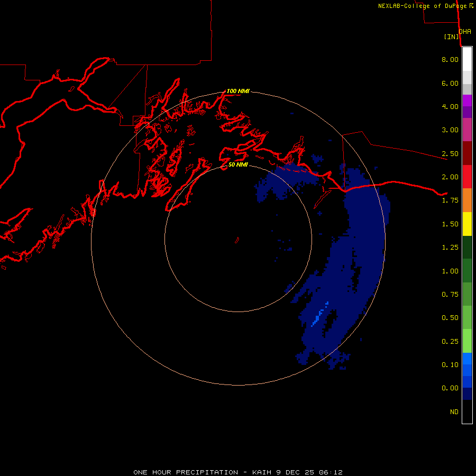The height and width of the screenshot is (476, 476).
Task: Click the white color swatch in legend
Action: (x=467, y=59)
